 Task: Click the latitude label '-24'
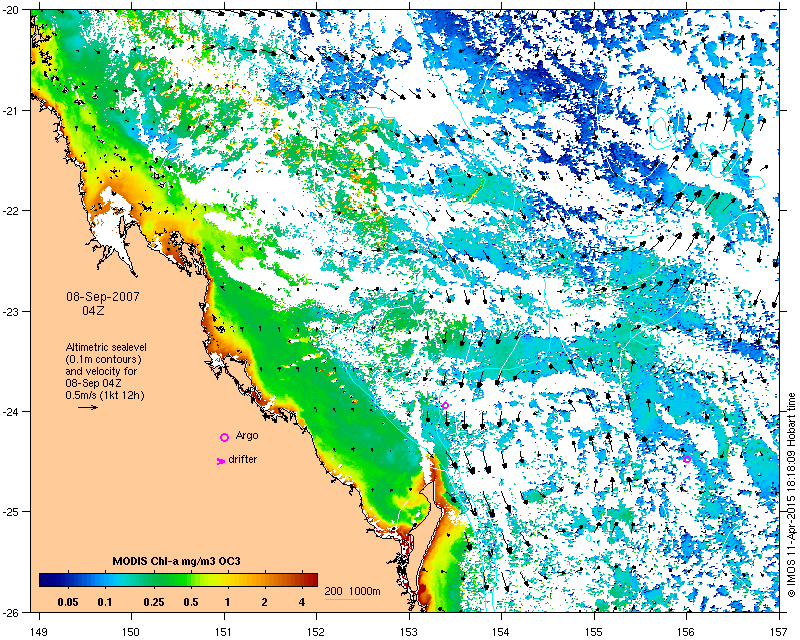coord(9,412)
